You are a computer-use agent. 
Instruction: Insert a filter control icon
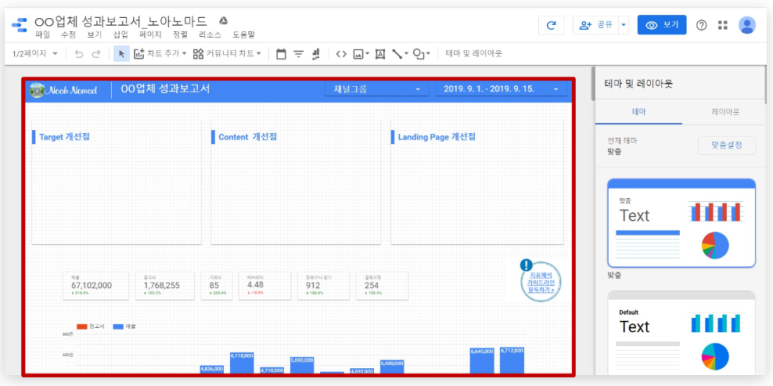tap(298, 54)
